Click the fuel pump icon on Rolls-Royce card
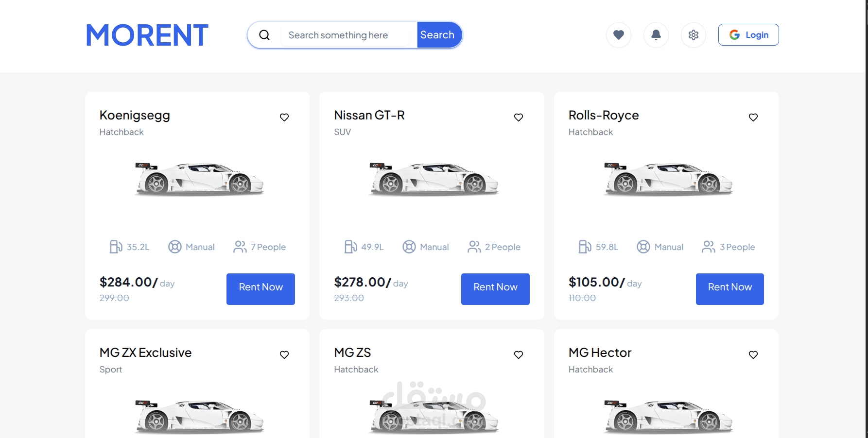Screen dimensions: 868x438 point(585,247)
